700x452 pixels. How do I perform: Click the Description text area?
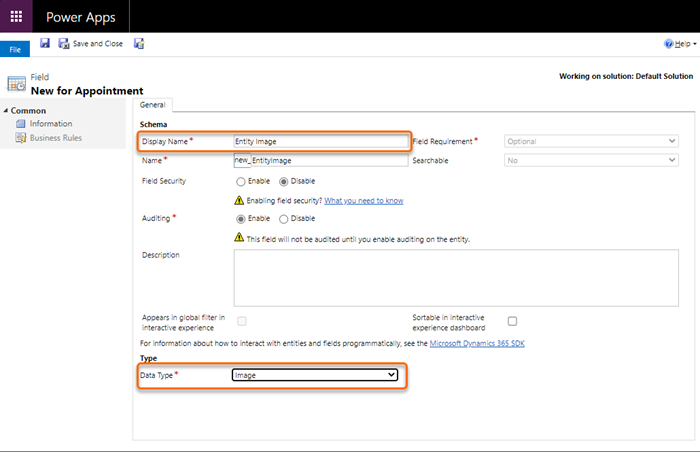tap(456, 278)
